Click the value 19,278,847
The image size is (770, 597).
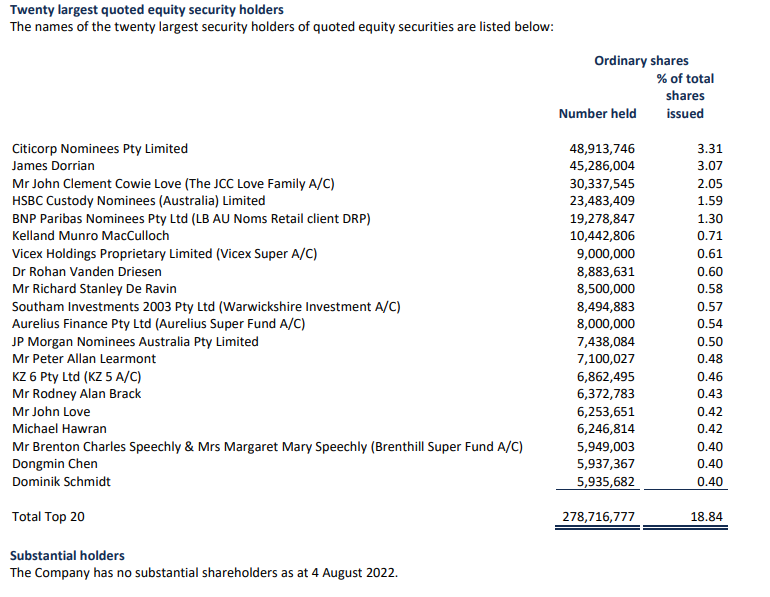[602, 218]
